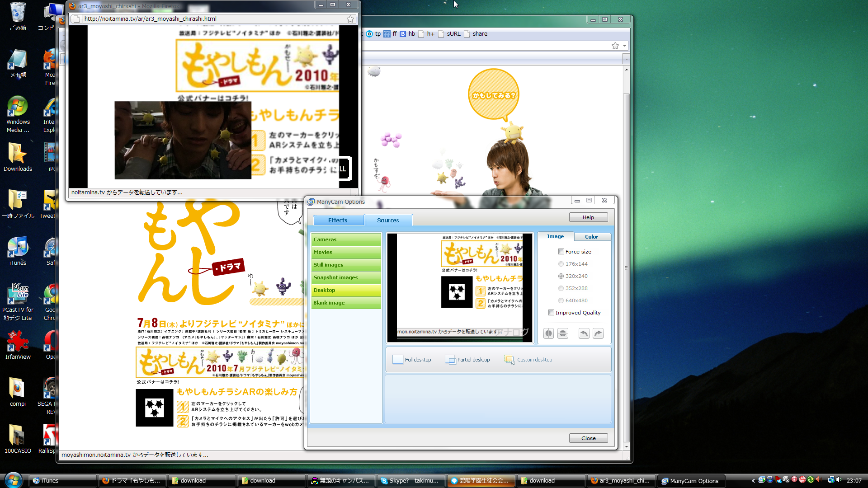Viewport: 868px width, 488px height.
Task: Flip image horizontally in ManyCam Options
Action: click(x=548, y=333)
